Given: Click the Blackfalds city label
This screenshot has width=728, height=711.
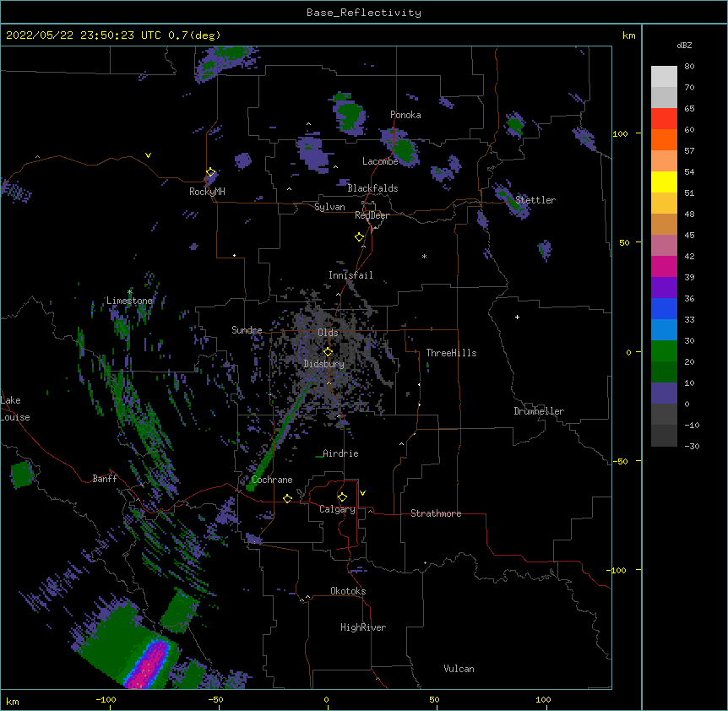Looking at the screenshot, I should pyautogui.click(x=372, y=188).
